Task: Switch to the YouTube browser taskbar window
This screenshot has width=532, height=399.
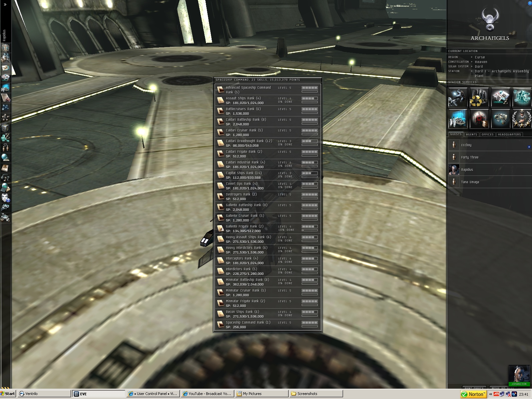Action: click(207, 394)
